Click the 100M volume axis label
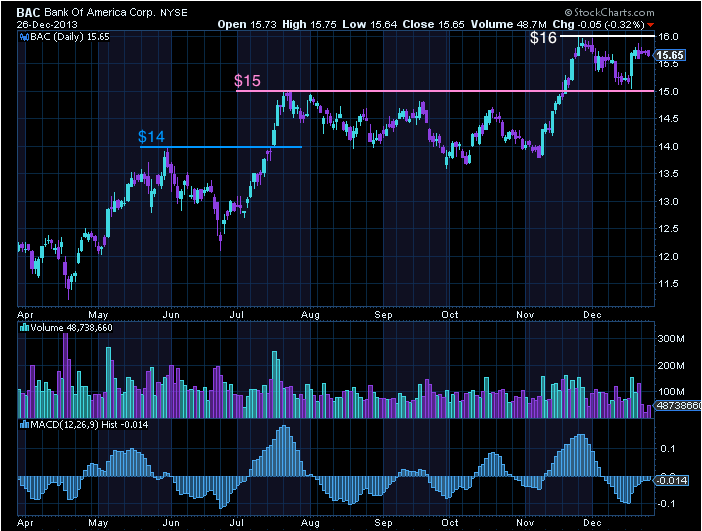Screen dimensions: 702x531 pos(671,392)
